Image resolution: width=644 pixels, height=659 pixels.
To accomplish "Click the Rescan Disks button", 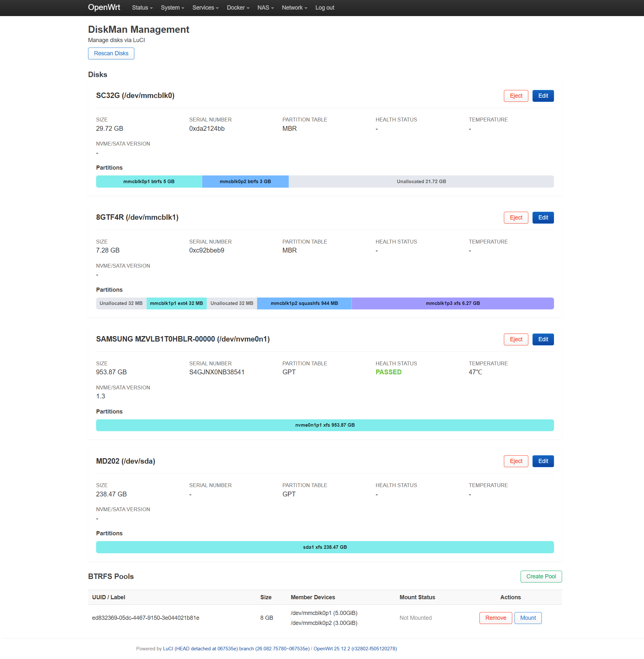I will pyautogui.click(x=111, y=53).
